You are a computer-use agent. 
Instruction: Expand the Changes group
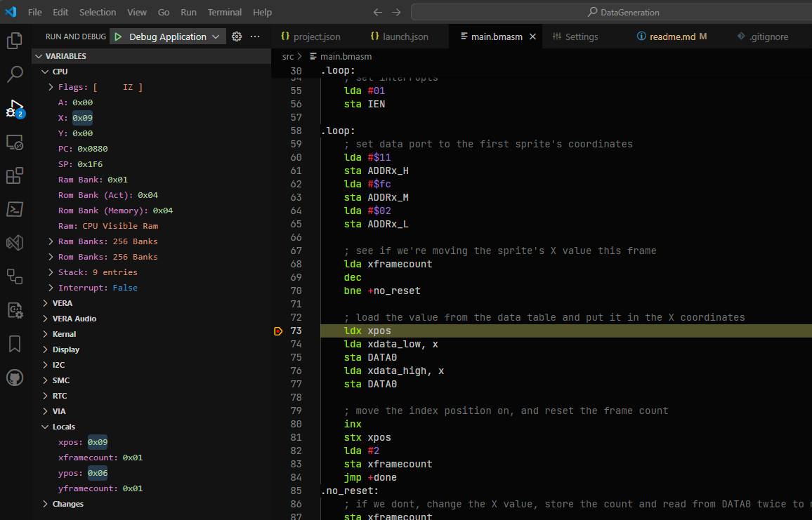pos(45,504)
